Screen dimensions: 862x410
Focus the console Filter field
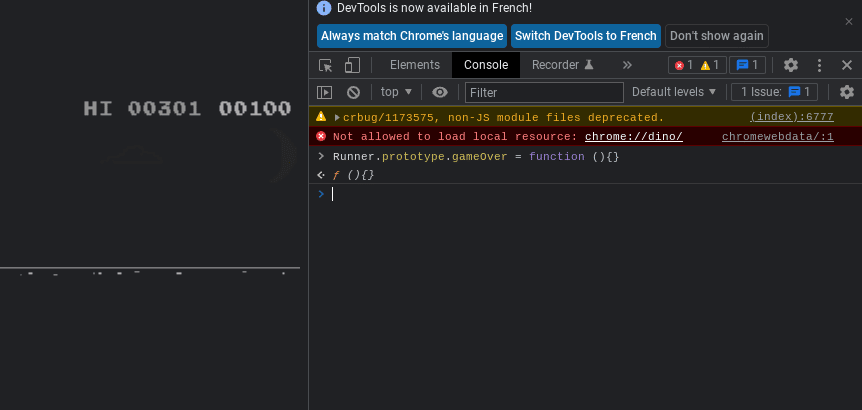point(544,92)
